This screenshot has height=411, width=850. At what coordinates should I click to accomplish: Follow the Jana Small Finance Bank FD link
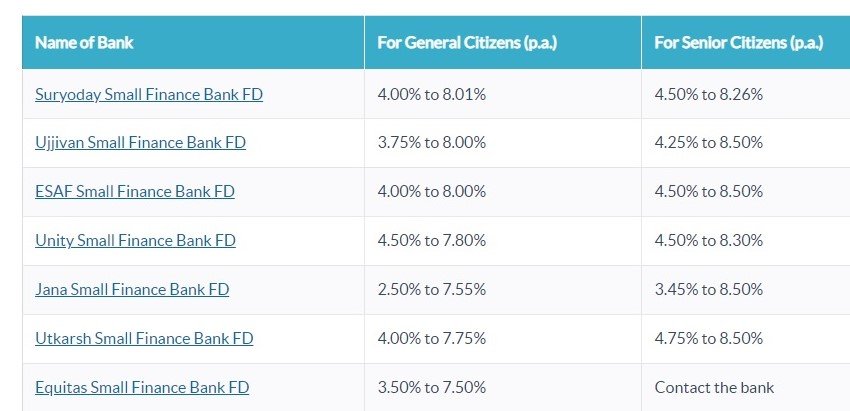point(132,290)
